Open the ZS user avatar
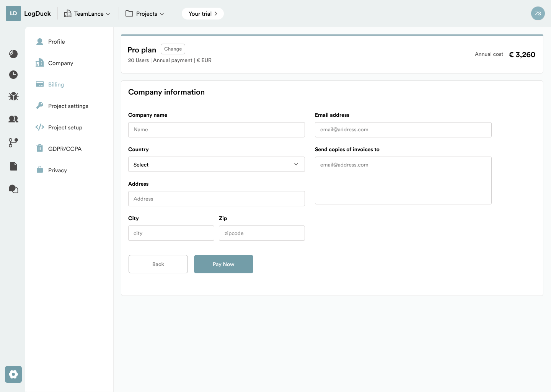 538,13
